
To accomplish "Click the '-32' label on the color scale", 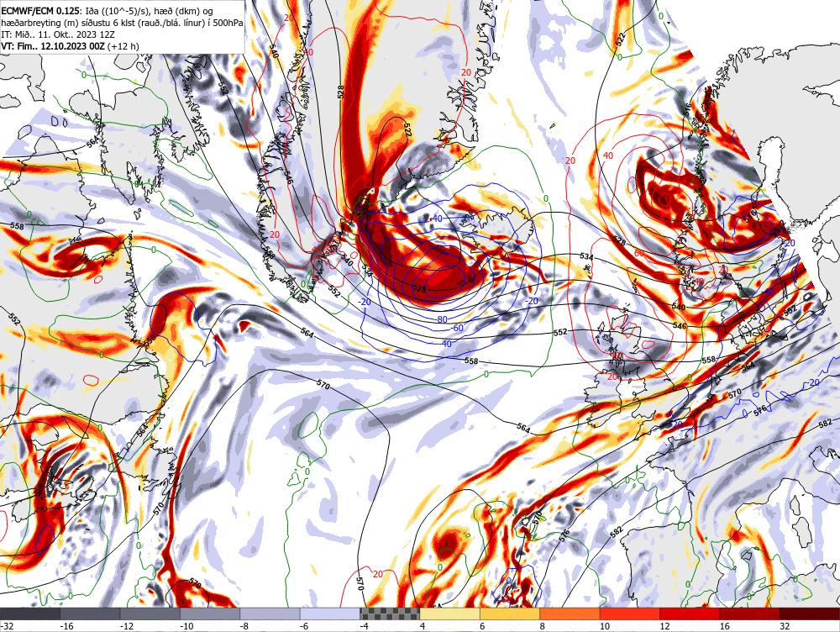I will [x=7, y=626].
